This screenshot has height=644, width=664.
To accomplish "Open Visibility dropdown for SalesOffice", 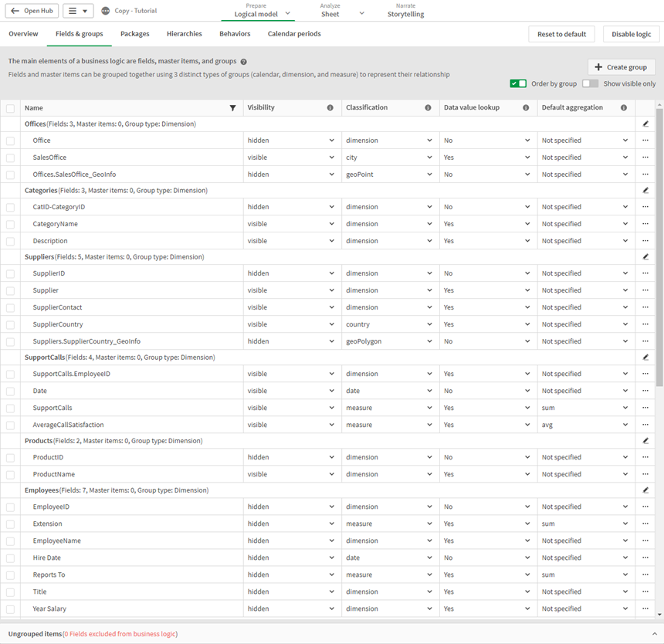I will 291,157.
